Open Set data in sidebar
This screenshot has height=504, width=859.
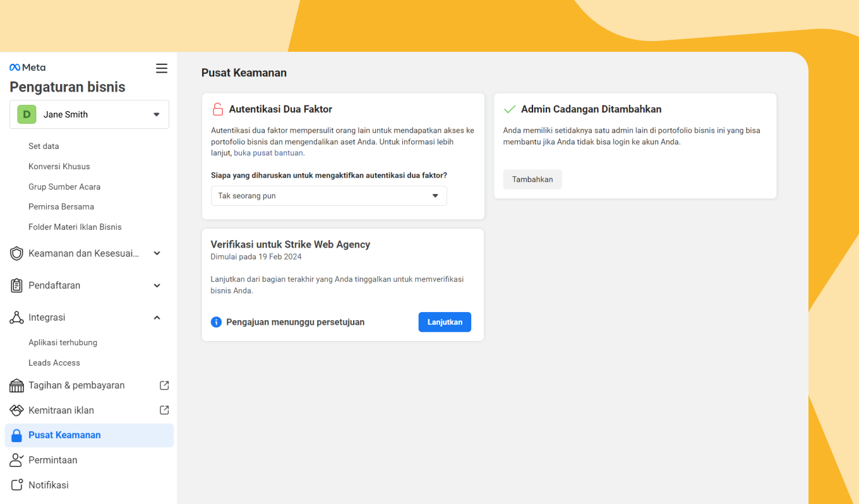pyautogui.click(x=44, y=146)
